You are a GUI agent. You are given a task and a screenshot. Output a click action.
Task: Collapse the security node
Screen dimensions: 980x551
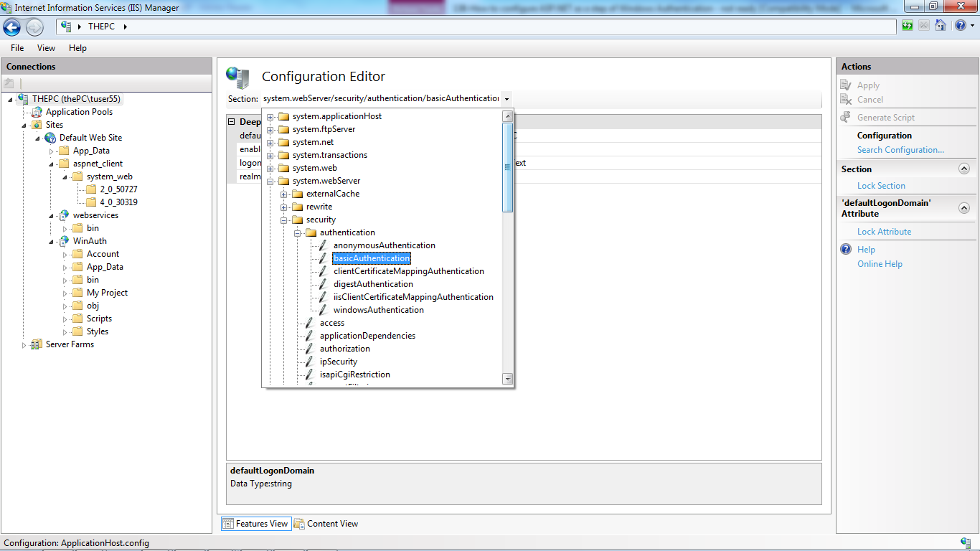click(284, 220)
